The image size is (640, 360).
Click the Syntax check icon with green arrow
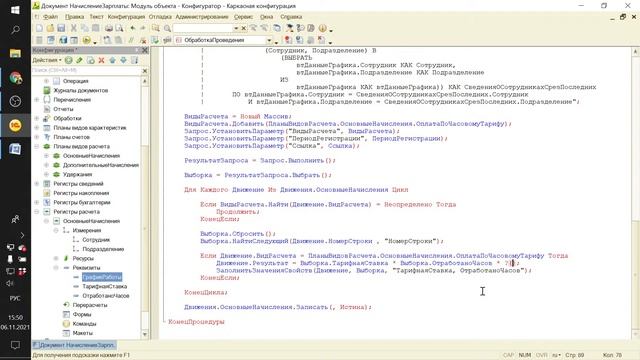click(155, 40)
